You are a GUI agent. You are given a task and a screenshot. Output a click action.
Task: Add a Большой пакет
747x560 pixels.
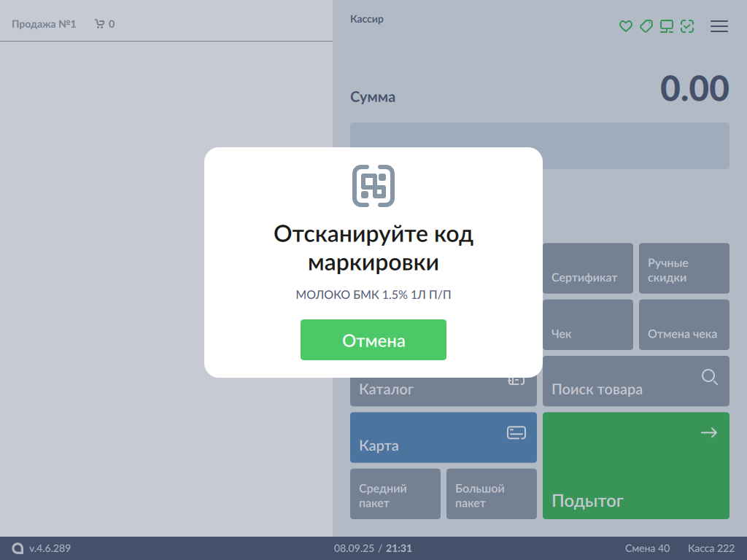[x=491, y=494]
